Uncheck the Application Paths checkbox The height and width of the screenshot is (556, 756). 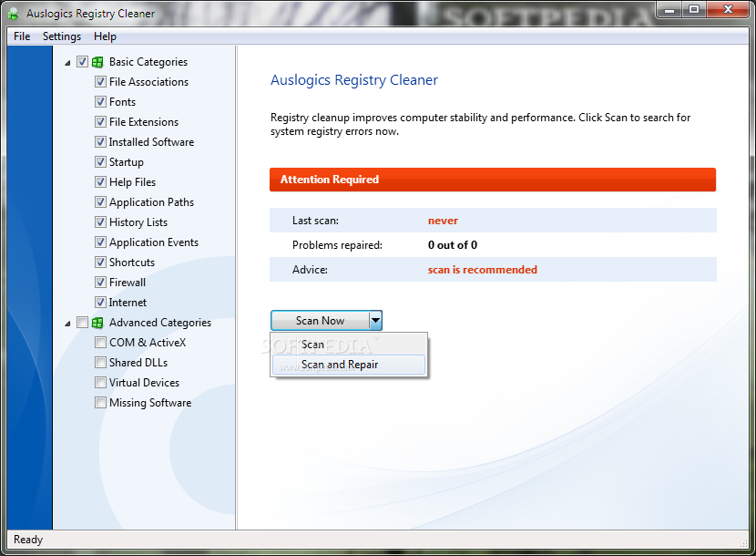[x=100, y=201]
